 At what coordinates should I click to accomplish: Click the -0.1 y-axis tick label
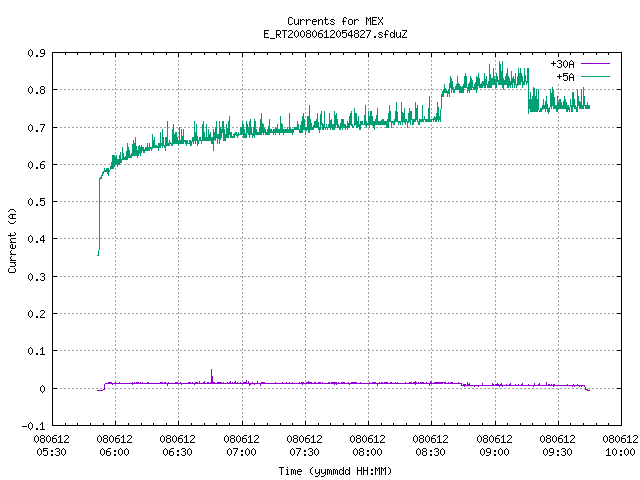click(x=33, y=426)
